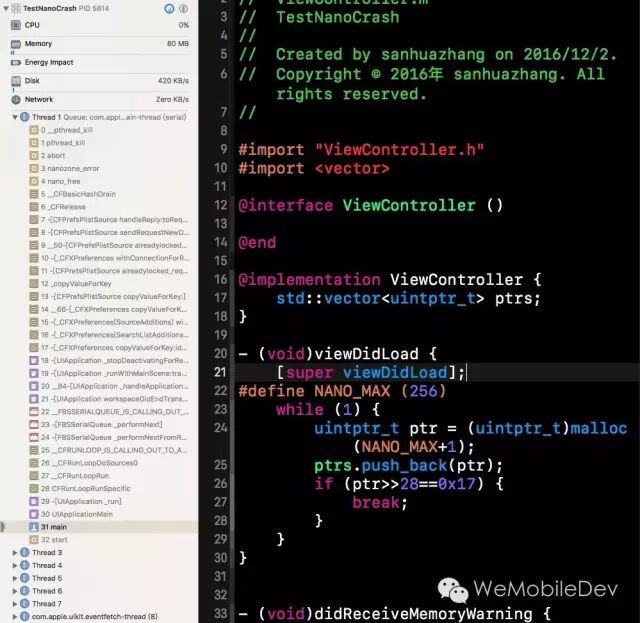This screenshot has width=640, height=623.
Task: Click the push_back call in code
Action: 404,466
